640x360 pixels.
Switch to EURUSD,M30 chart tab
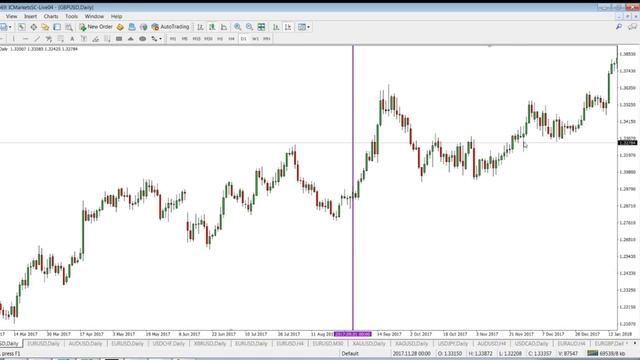(x=327, y=344)
